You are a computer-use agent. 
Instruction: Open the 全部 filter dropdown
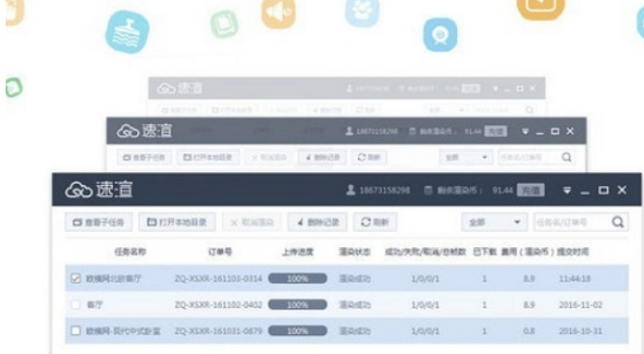point(495,222)
